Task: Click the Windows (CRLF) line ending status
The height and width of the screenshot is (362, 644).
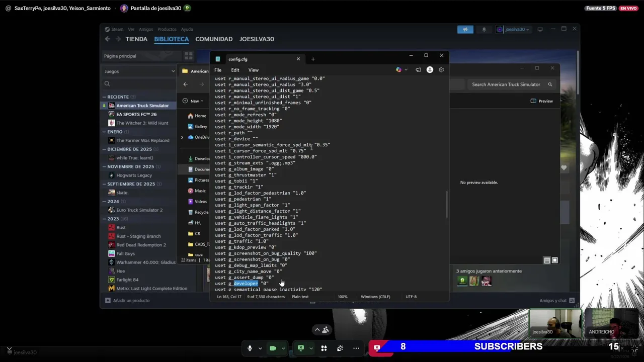Action: (375, 297)
